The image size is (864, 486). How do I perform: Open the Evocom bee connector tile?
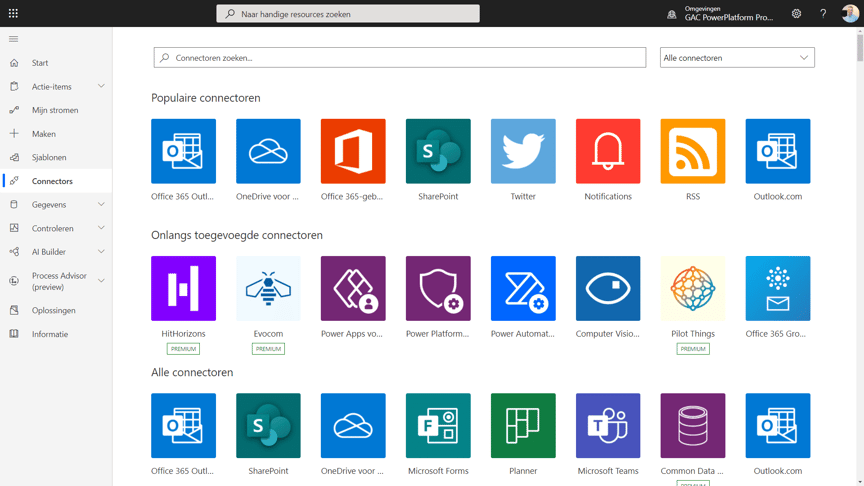coord(268,288)
